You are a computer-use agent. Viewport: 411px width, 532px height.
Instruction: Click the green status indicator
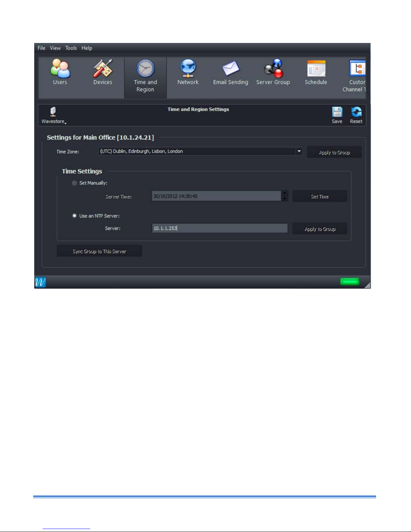[x=350, y=282]
